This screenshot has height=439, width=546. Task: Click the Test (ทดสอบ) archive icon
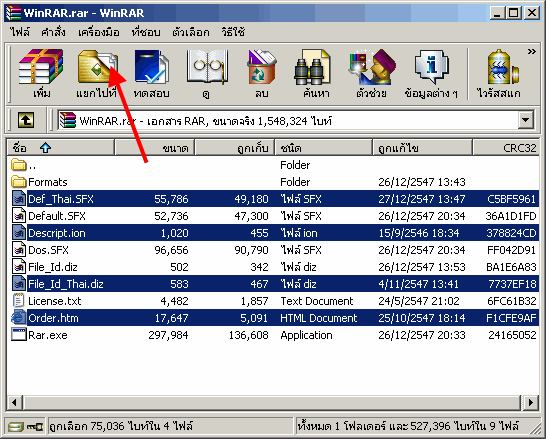[x=151, y=73]
